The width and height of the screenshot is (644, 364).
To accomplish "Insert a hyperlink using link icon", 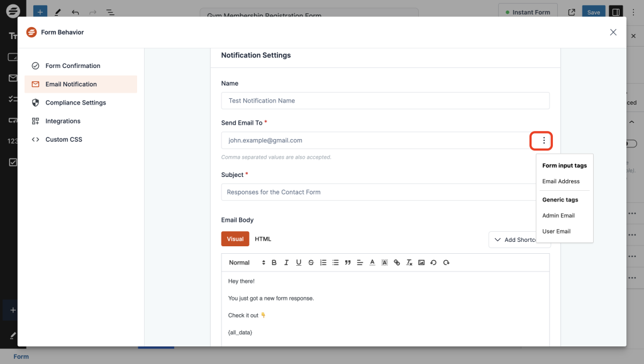I will pyautogui.click(x=397, y=263).
